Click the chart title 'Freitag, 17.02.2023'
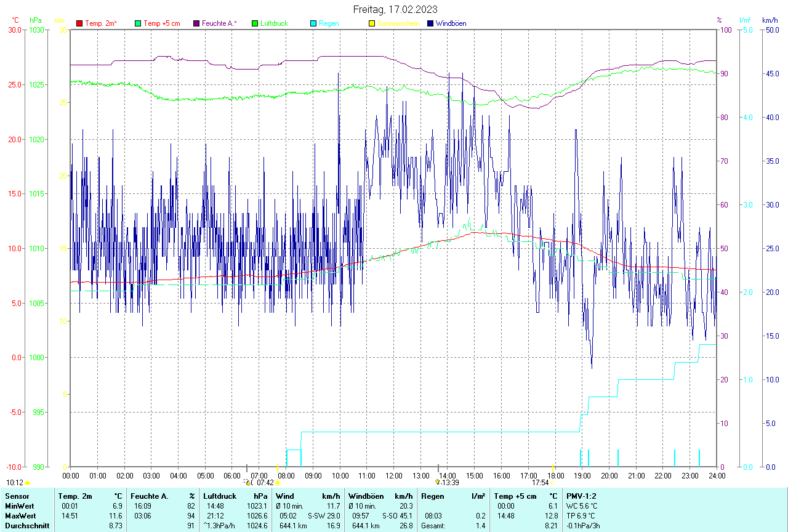The width and height of the screenshot is (788, 532). (x=395, y=9)
